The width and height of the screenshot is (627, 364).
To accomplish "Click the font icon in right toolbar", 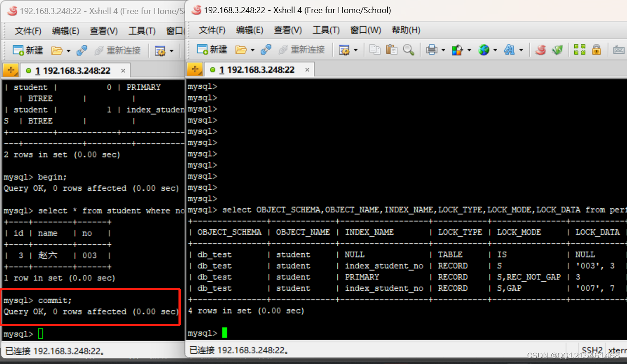I will 509,50.
